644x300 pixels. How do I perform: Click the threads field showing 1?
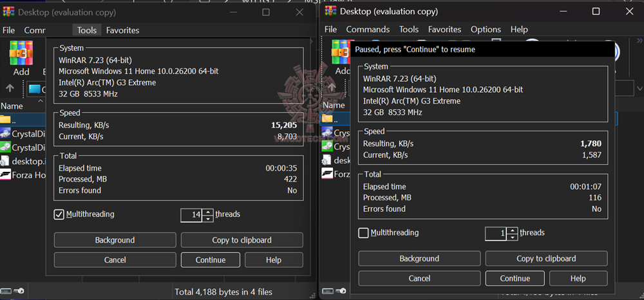pyautogui.click(x=496, y=234)
